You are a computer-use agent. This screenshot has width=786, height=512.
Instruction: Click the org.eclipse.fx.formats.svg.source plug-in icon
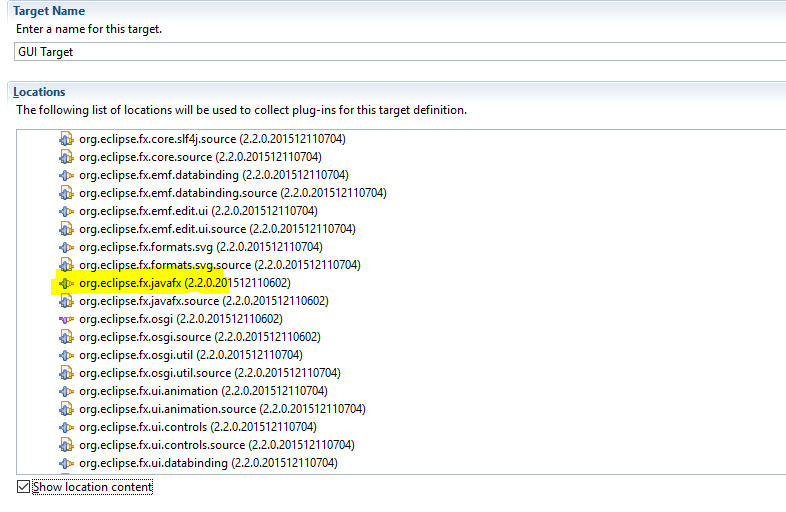(66, 265)
